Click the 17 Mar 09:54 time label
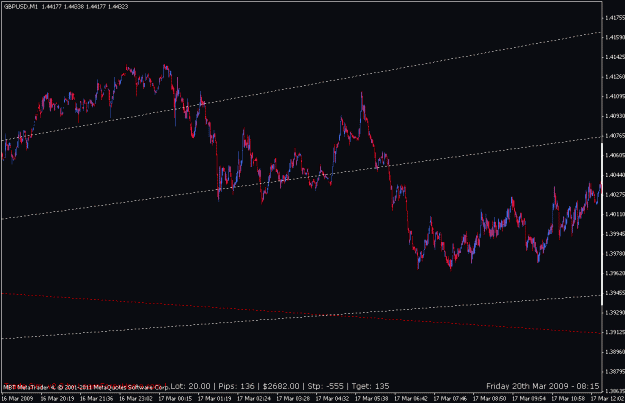Screen dimensions: 625x403 coord(530,399)
